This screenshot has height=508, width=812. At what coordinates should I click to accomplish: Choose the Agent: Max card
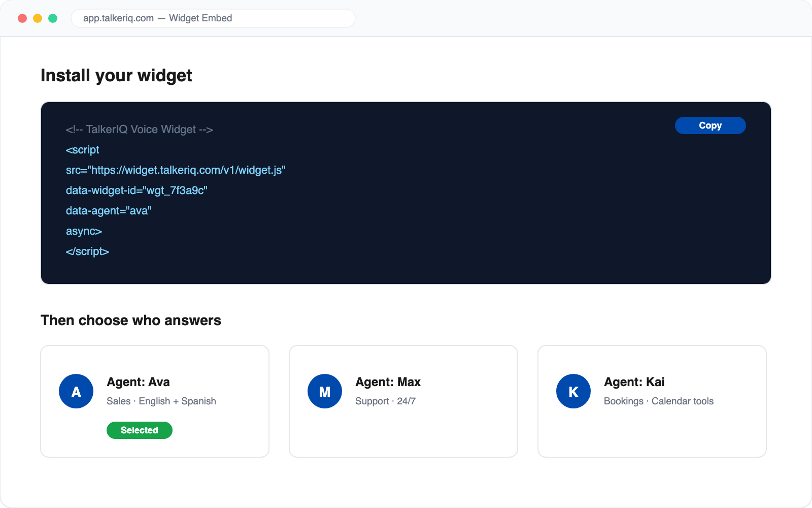[x=403, y=401]
